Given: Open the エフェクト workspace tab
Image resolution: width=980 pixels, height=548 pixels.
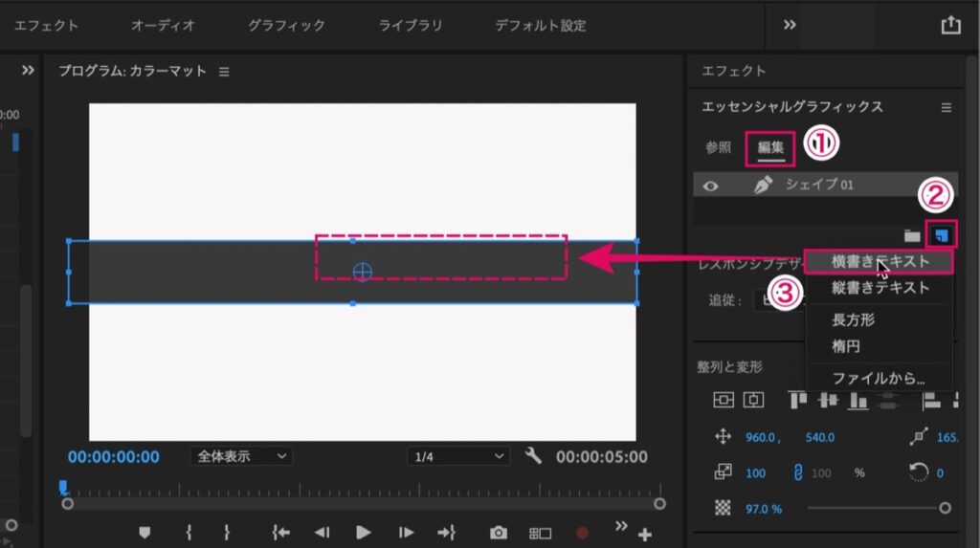Looking at the screenshot, I should [x=46, y=26].
